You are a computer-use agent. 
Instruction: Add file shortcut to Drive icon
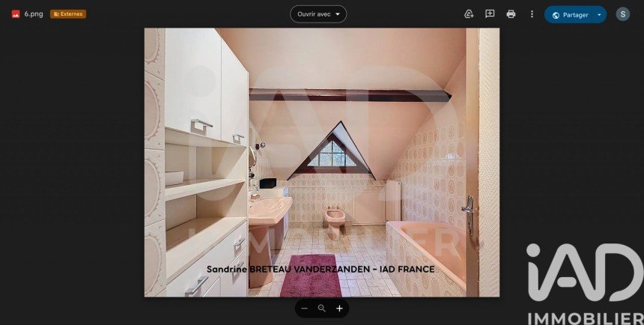(x=469, y=14)
